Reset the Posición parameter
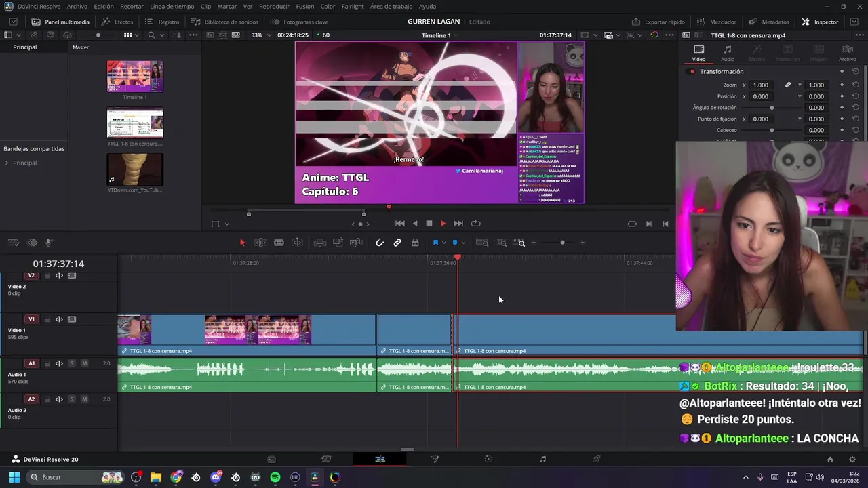 click(x=856, y=96)
